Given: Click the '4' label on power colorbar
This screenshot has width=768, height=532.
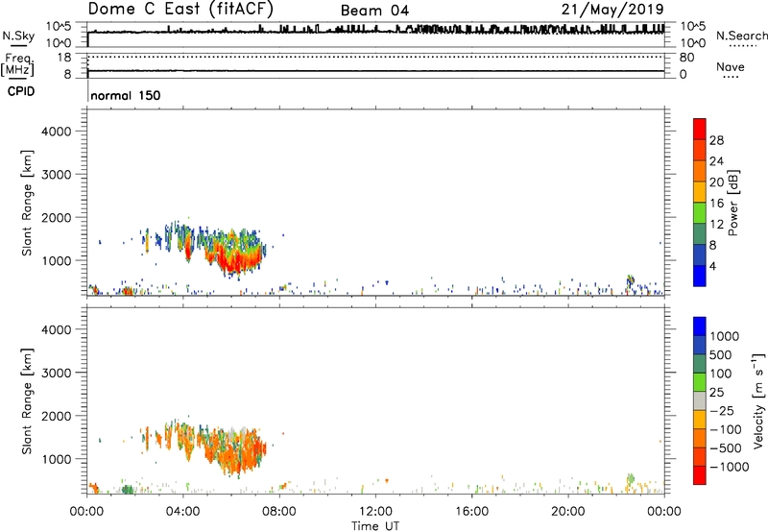Looking at the screenshot, I should tap(712, 266).
